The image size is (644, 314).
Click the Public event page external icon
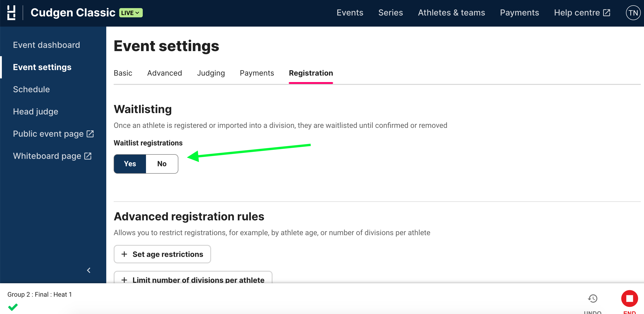click(x=90, y=134)
